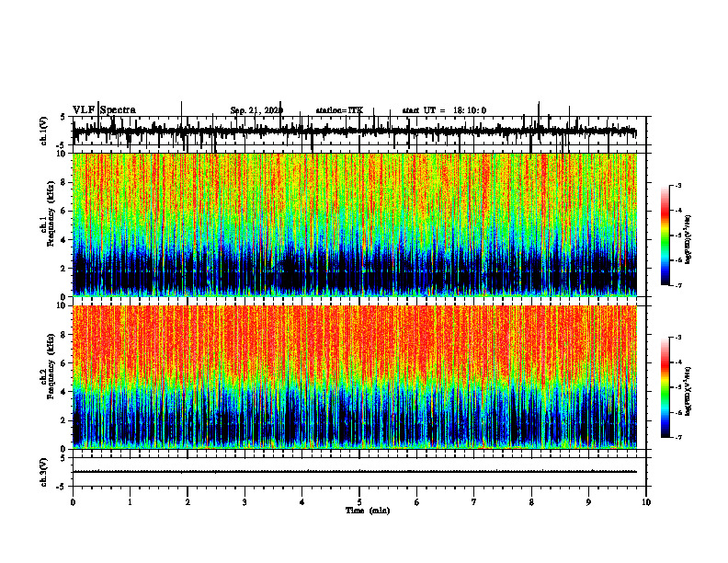Click the "-5" tick on ch.3(V) axis
728x563 pixels.
(x=63, y=487)
